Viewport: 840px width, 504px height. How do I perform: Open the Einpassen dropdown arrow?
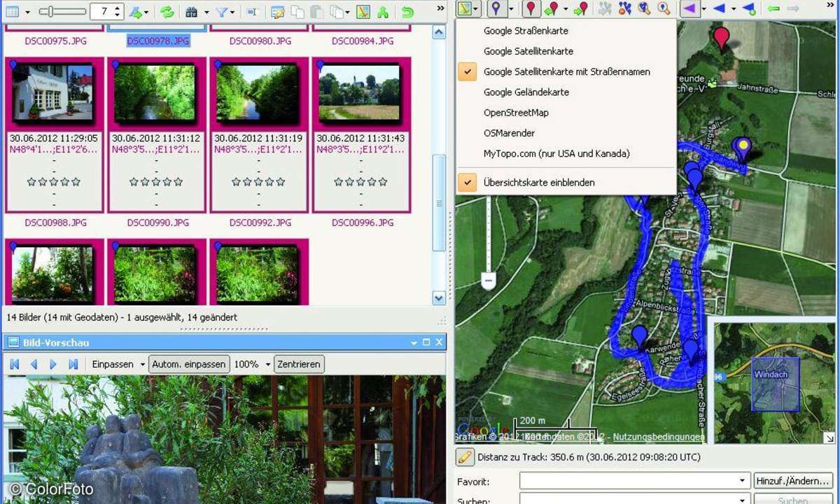(x=142, y=365)
